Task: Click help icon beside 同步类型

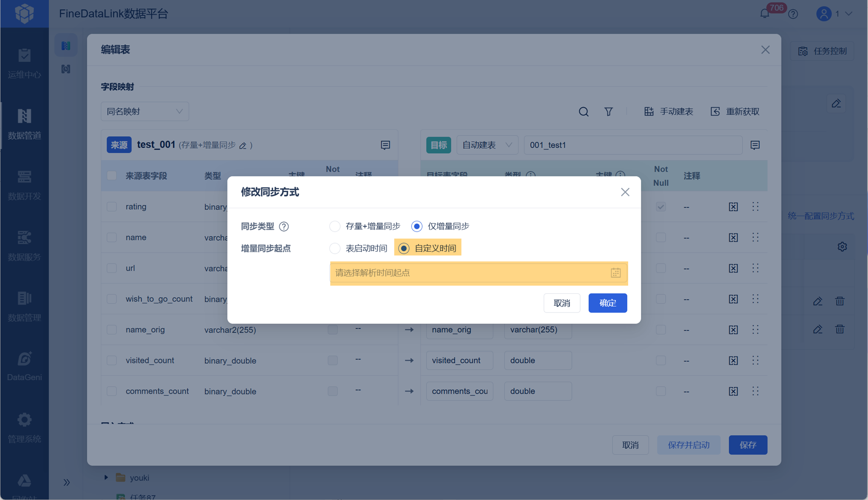Action: click(284, 226)
